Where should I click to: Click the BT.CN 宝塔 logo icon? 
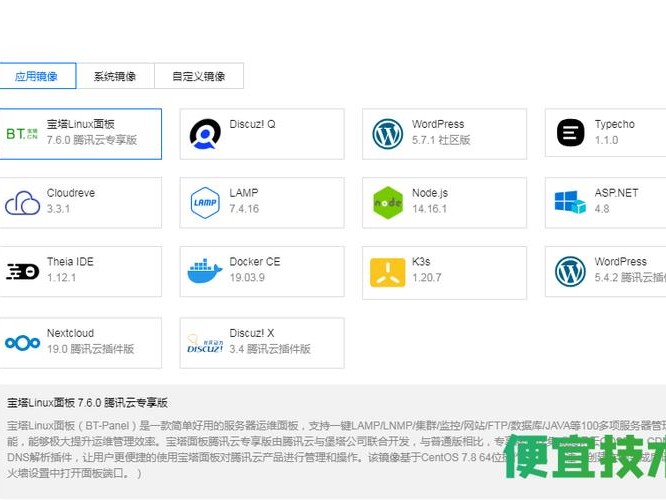(22, 134)
